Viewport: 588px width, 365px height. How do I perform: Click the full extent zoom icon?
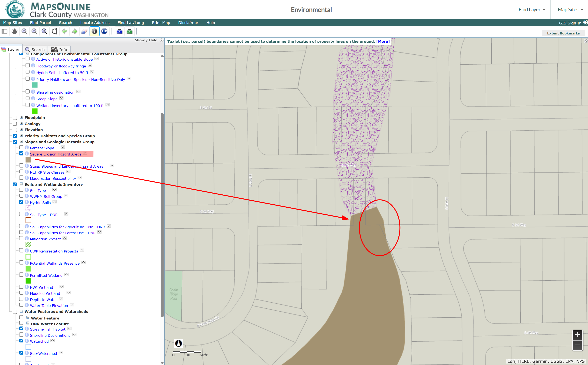coord(44,31)
